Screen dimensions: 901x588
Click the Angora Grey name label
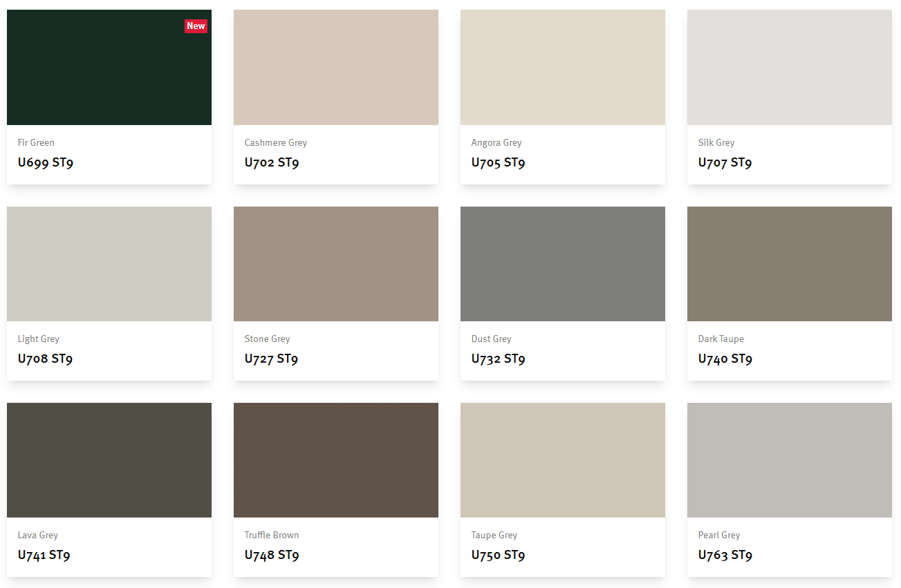tap(496, 142)
